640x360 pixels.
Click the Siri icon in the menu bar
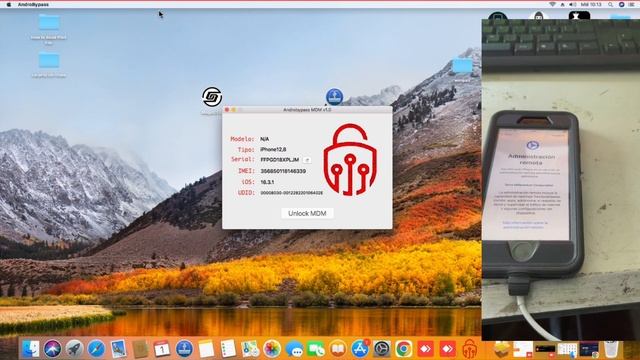[621, 4]
